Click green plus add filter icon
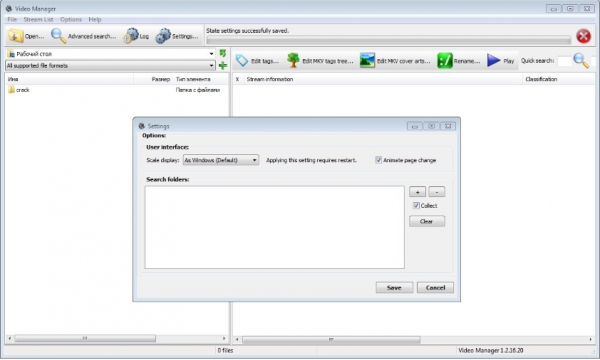600x360 pixels. click(223, 66)
